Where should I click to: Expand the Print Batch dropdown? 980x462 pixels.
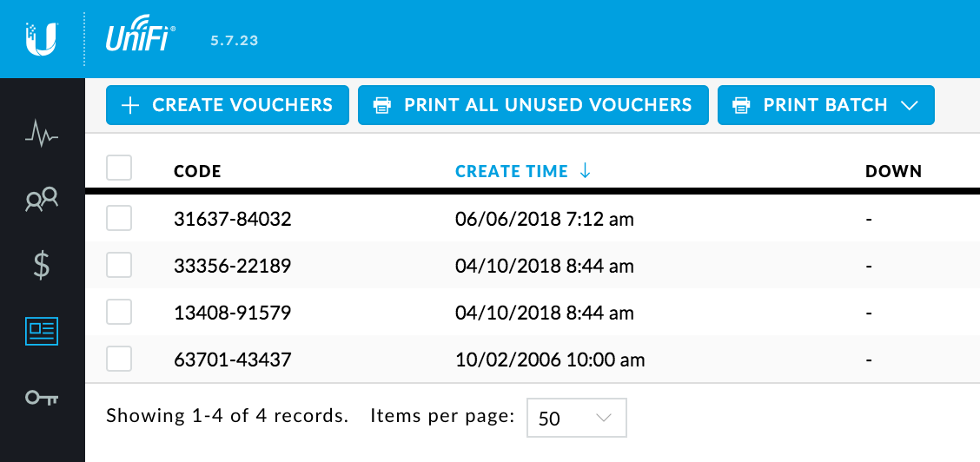tap(825, 105)
